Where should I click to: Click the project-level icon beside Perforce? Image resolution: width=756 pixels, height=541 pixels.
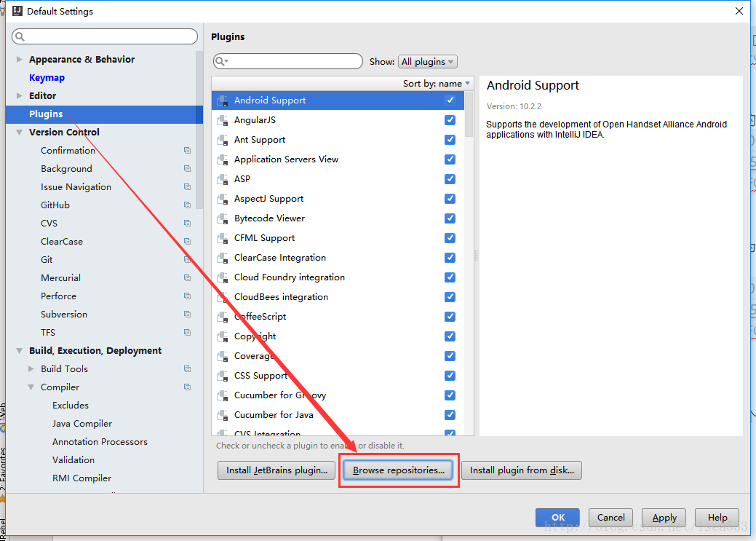click(x=187, y=296)
